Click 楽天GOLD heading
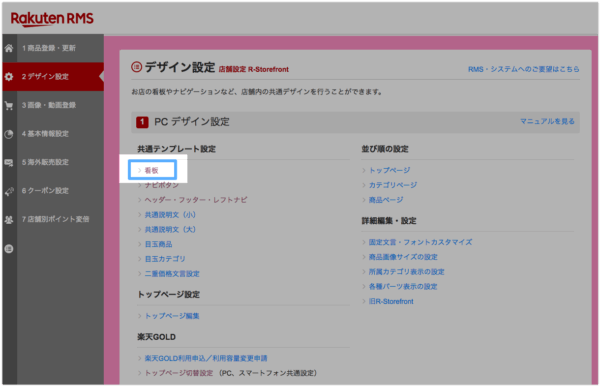The height and width of the screenshot is (387, 600). 157,337
